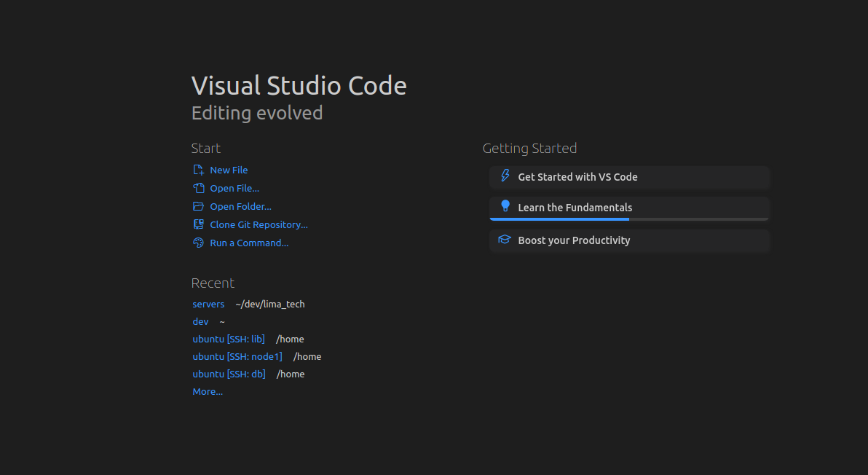This screenshot has width=868, height=475.
Task: Click the lightbulb Learn the Fundamentals icon
Action: tap(505, 206)
